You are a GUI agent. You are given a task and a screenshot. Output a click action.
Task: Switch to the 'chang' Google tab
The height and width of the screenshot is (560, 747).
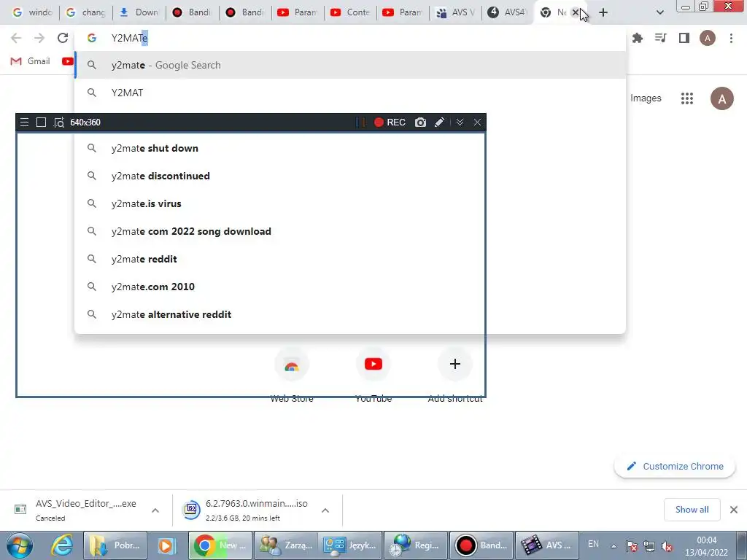pos(86,12)
